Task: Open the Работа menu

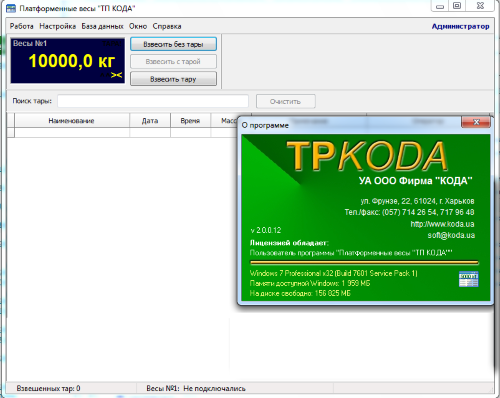Action: [22, 26]
